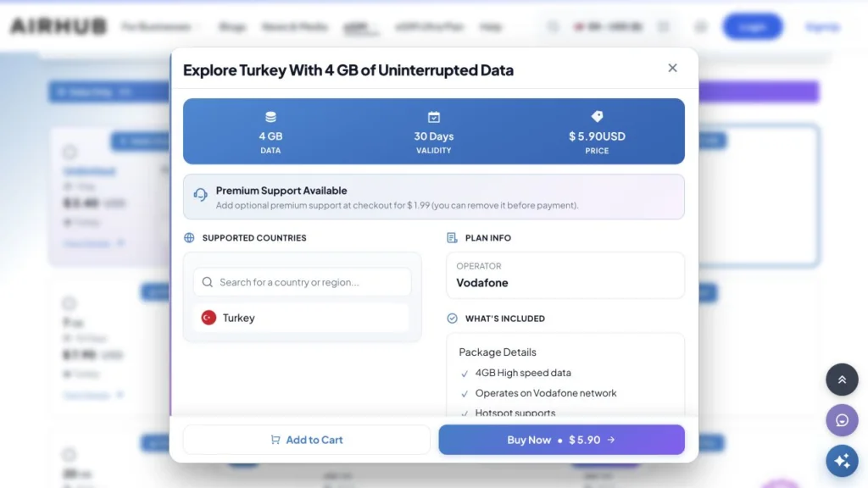Click the globe icon beside Supported Countries
Screen dimensions: 868x488
[189, 238]
